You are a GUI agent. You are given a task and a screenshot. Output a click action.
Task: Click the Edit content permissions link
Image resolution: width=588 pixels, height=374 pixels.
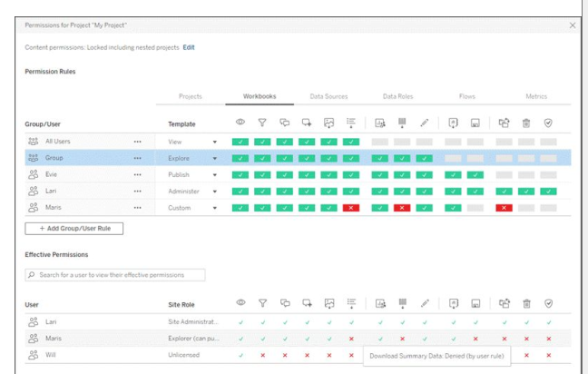189,47
